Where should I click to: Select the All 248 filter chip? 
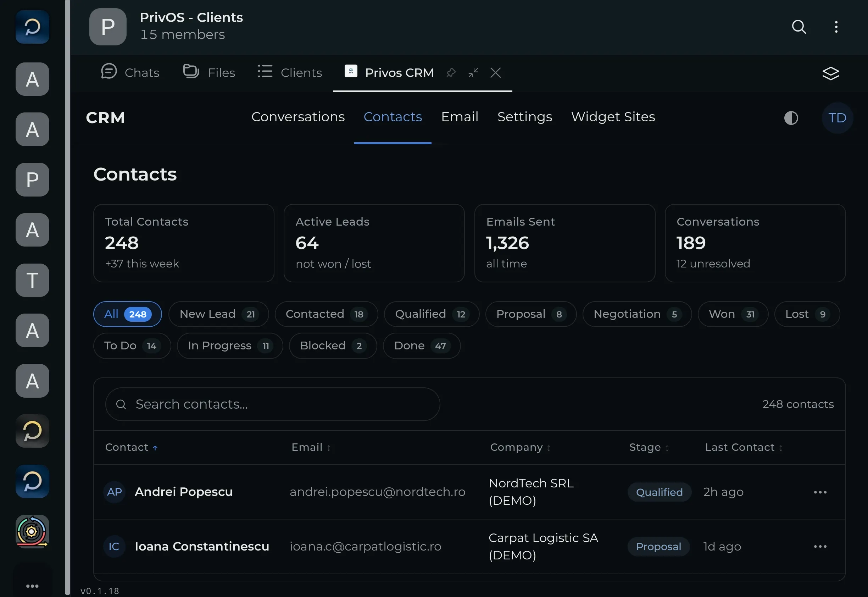tap(128, 314)
